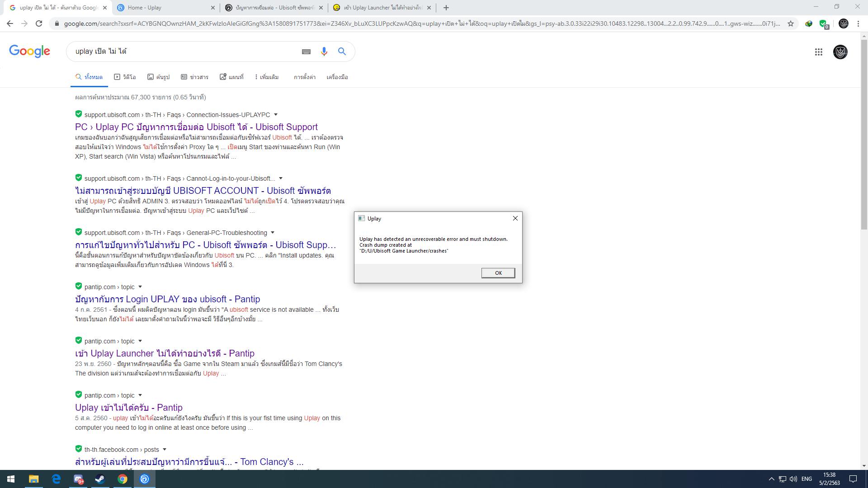Open dropdown arrow beside Cannot-Log-in-to-your-Ubisoft result
Screen dimensions: 868x488
(x=281, y=178)
